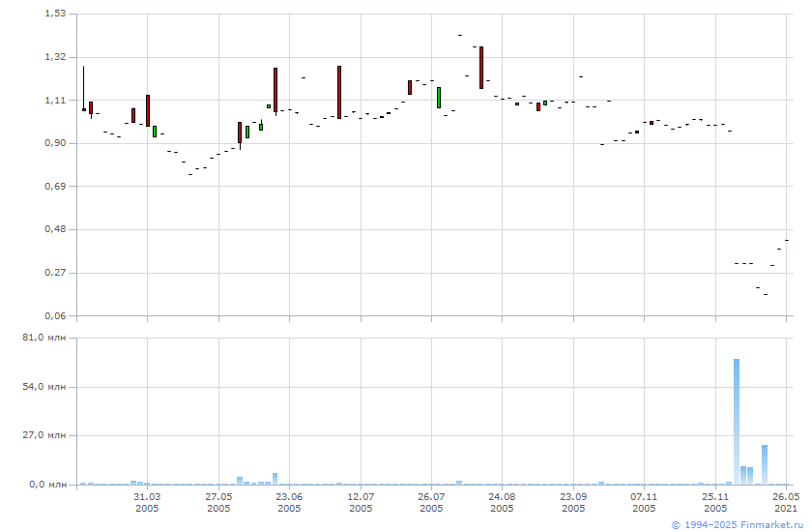Click the 12.07 2005 date label
The height and width of the screenshot is (532, 812).
361,502
